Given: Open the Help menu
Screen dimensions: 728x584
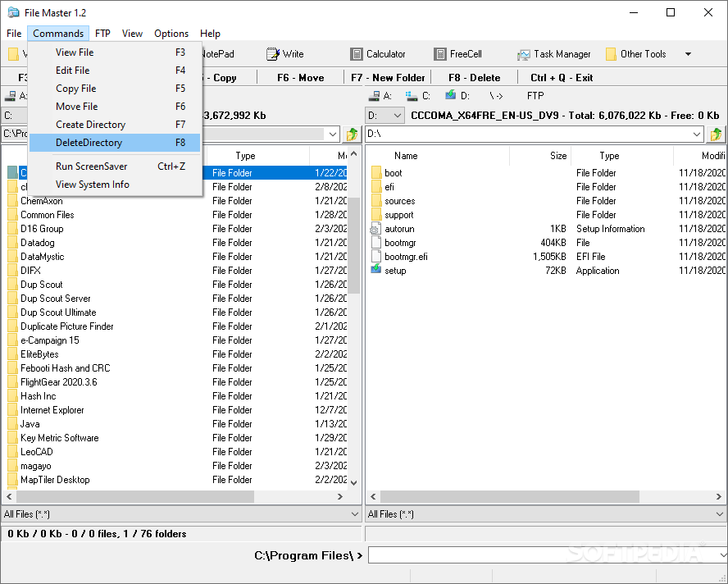Looking at the screenshot, I should [210, 34].
